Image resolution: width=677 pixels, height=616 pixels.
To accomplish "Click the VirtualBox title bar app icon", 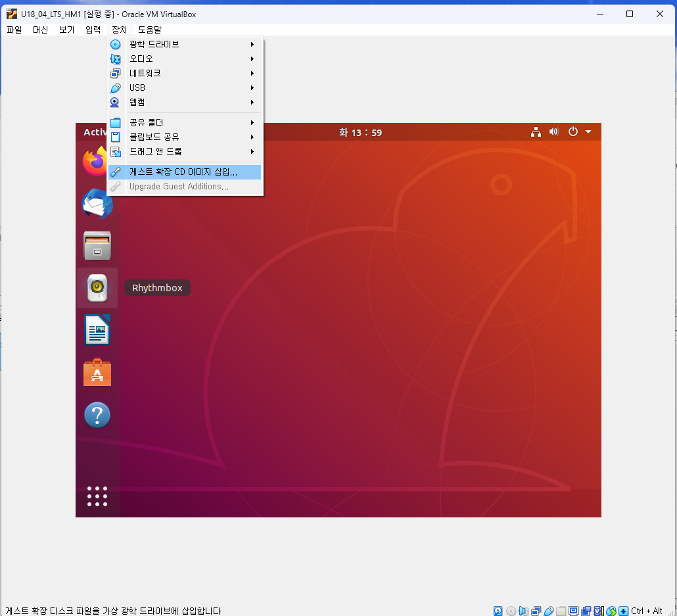I will tap(12, 14).
